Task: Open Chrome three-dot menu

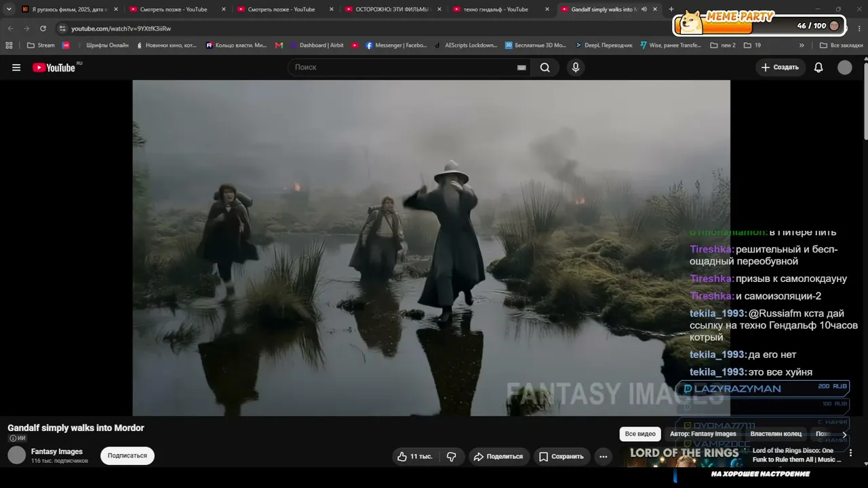Action: tap(860, 28)
